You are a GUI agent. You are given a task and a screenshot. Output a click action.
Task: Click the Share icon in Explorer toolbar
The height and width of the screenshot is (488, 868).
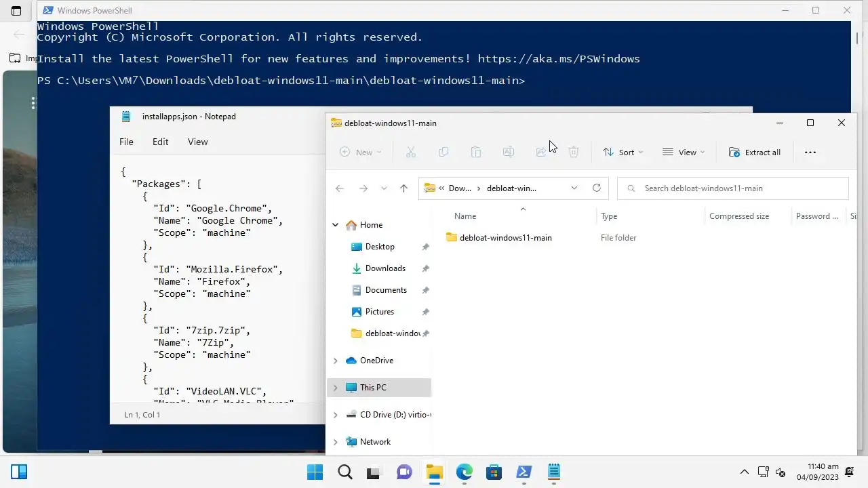coord(541,152)
